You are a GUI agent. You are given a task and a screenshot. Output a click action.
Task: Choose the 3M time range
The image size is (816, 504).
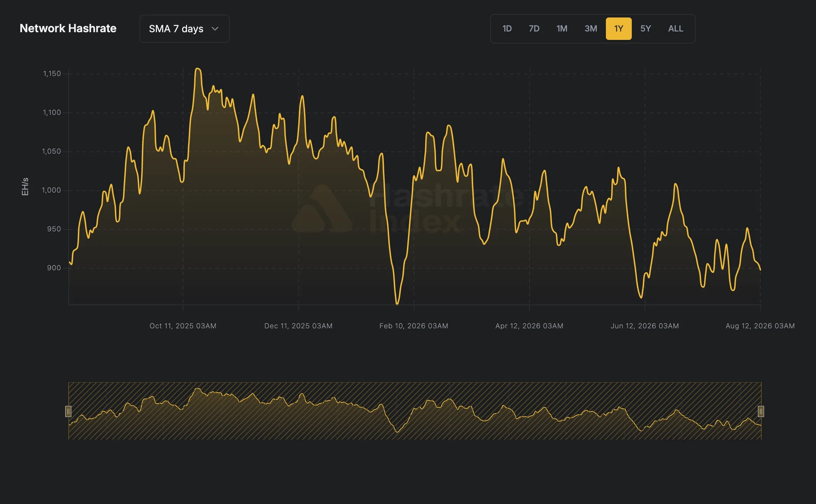point(590,29)
